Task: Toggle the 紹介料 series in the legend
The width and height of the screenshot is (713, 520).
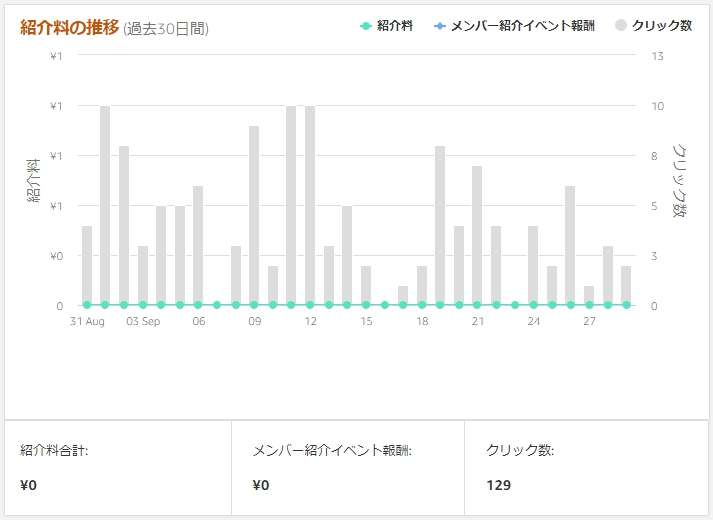Action: pyautogui.click(x=386, y=26)
